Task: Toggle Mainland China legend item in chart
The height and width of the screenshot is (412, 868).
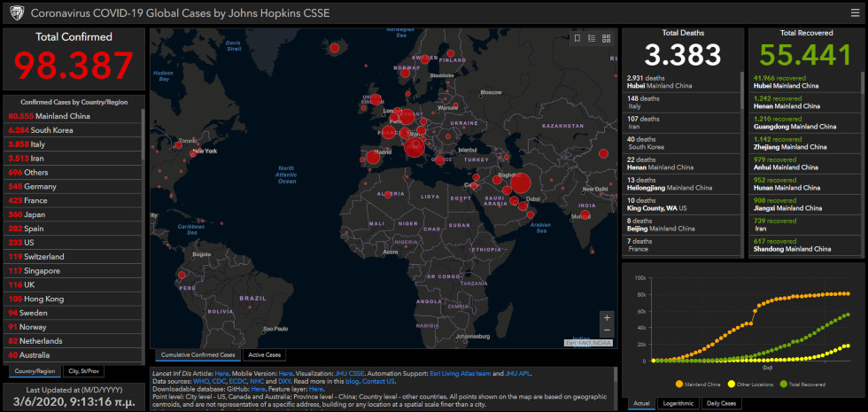Action: (696, 384)
